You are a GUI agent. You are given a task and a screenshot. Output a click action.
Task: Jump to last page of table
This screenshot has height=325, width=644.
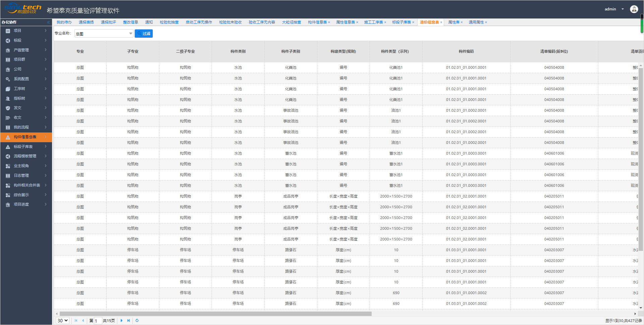(x=128, y=321)
